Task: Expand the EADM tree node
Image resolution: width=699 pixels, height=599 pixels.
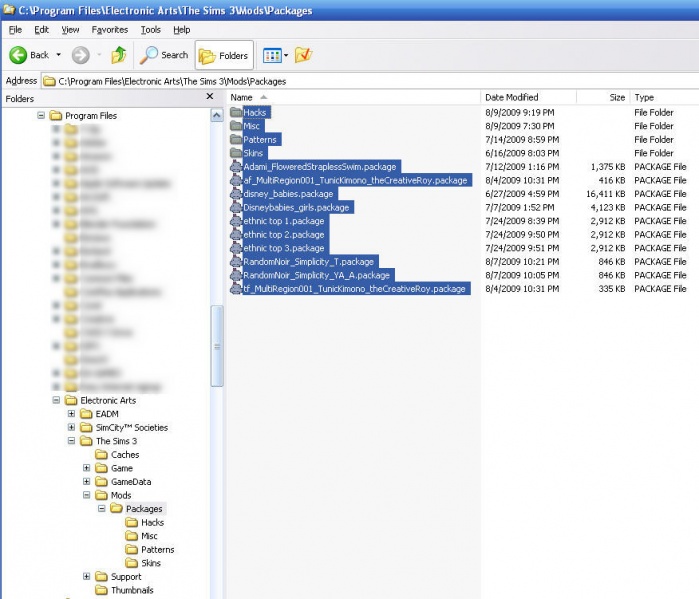Action: 71,414
